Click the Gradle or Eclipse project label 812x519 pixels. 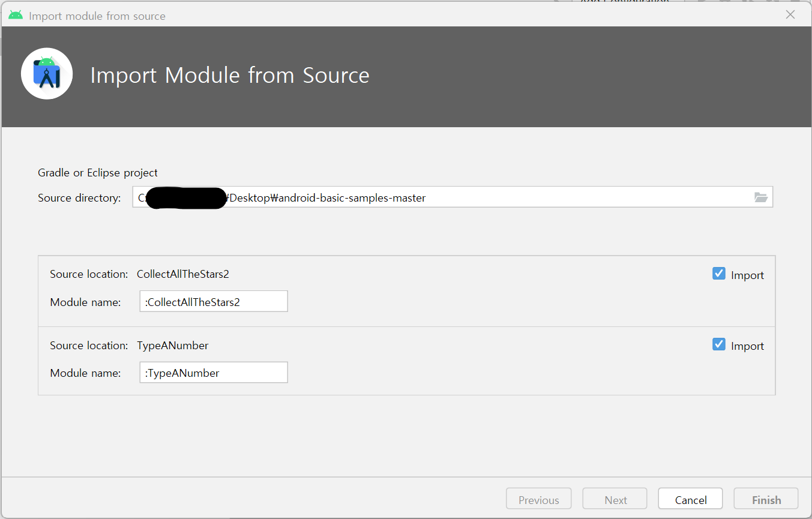pyautogui.click(x=97, y=172)
